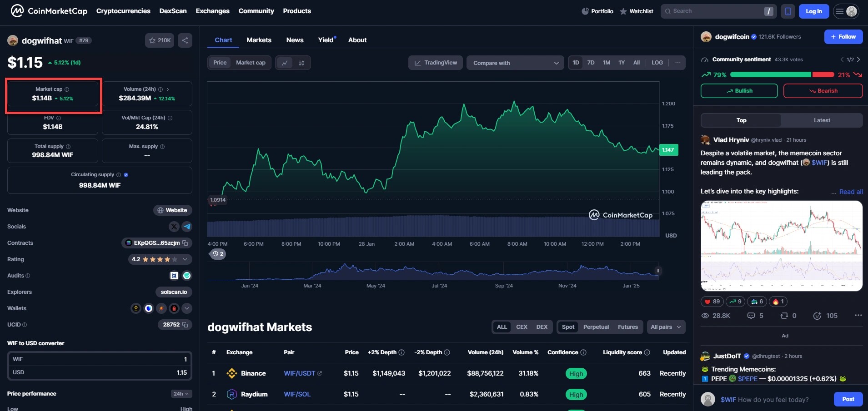Copy the contract address EKpQGS...65zcjm
The width and height of the screenshot is (868, 411).
click(x=185, y=243)
